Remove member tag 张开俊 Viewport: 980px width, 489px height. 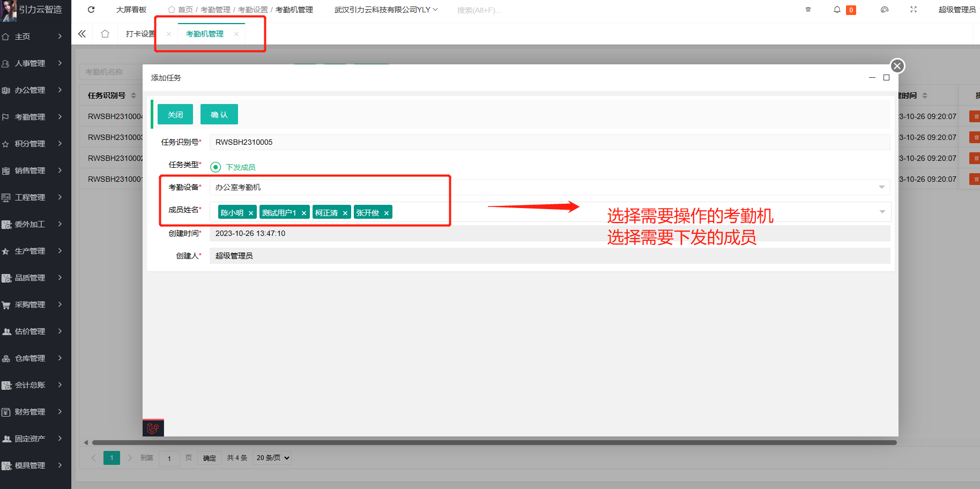(386, 213)
